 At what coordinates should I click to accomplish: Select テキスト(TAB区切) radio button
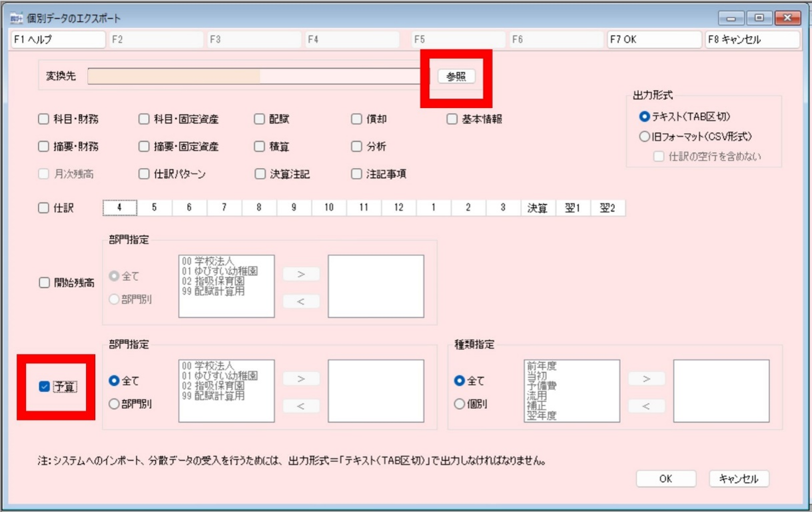point(644,117)
